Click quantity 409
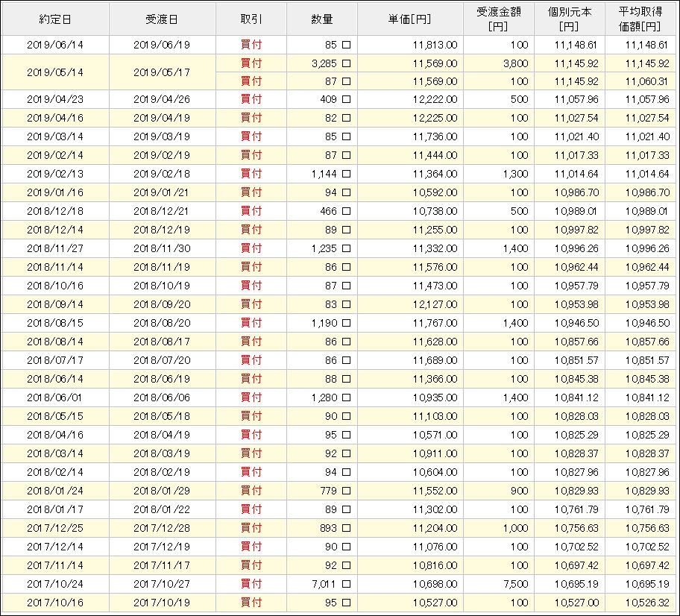 [328, 99]
